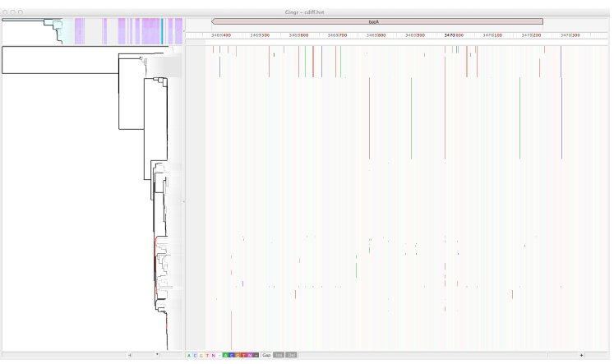Click the blue-filled C legend swatch

[232, 356]
